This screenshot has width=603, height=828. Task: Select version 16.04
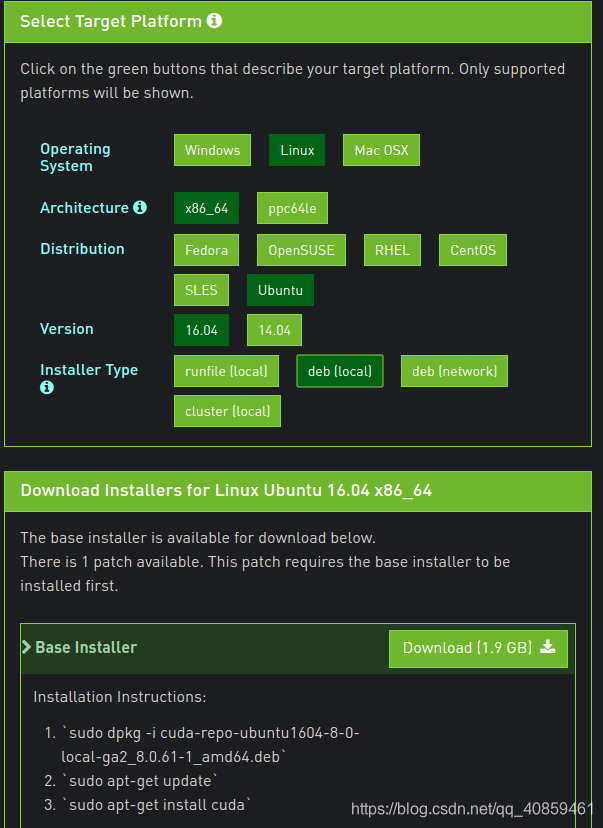201,330
